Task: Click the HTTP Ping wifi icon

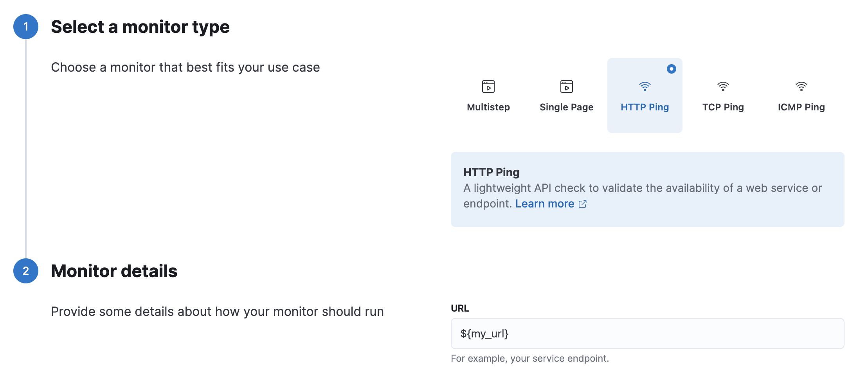Action: coord(644,87)
